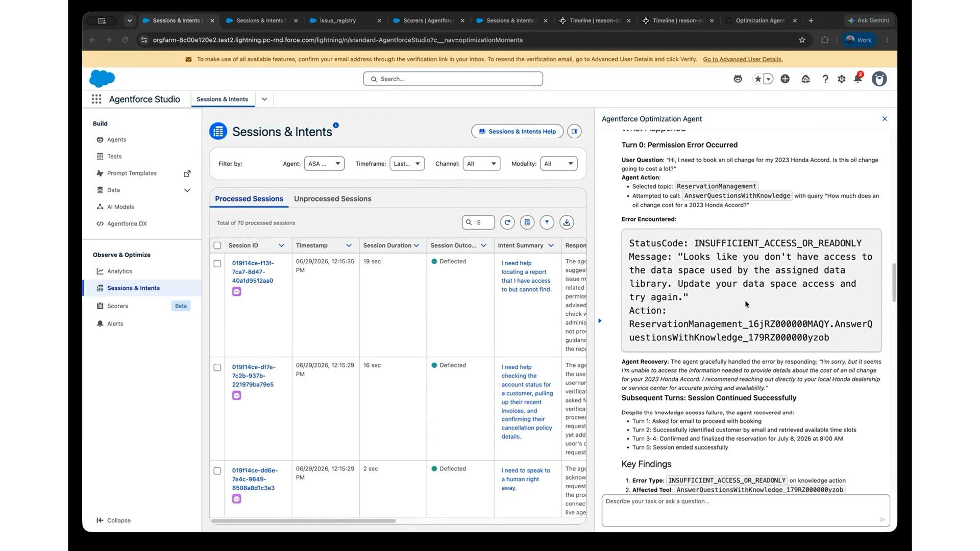This screenshot has width=980, height=551.
Task: Open Session Duration column menu
Action: (416, 245)
